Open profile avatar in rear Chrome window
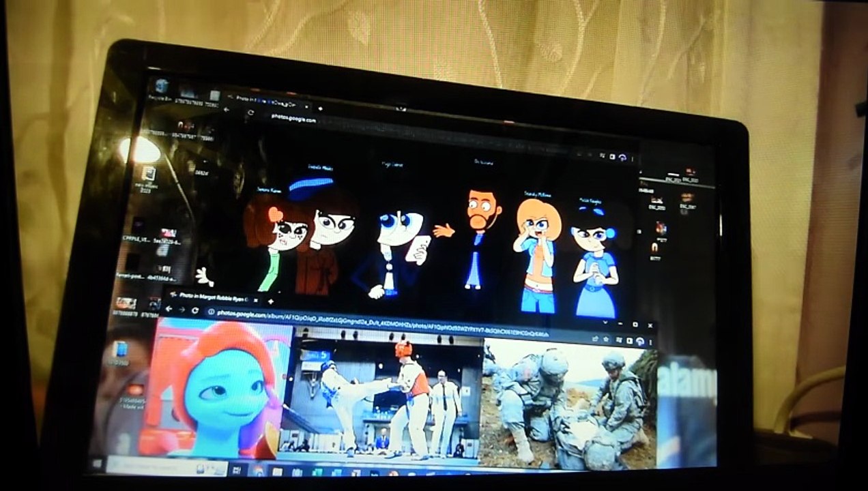Viewport: 868px width, 491px height. (x=622, y=157)
